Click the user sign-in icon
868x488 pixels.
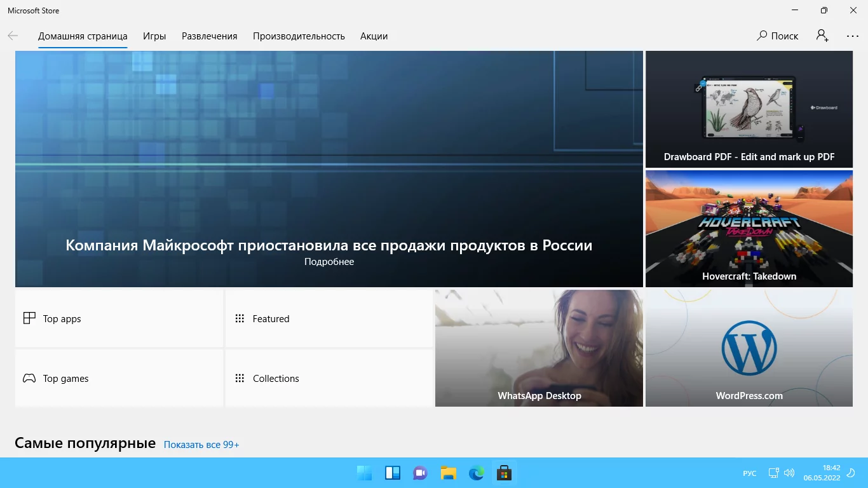point(822,36)
